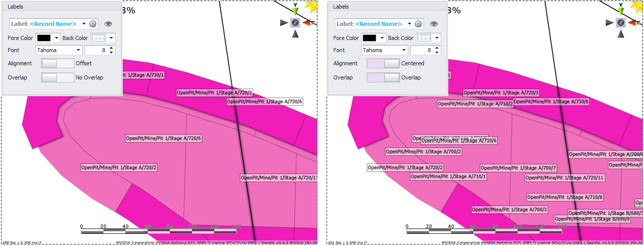The width and height of the screenshot is (644, 246).
Task: Select label Stage A/710/8 in right viewport
Action: (x=565, y=197)
